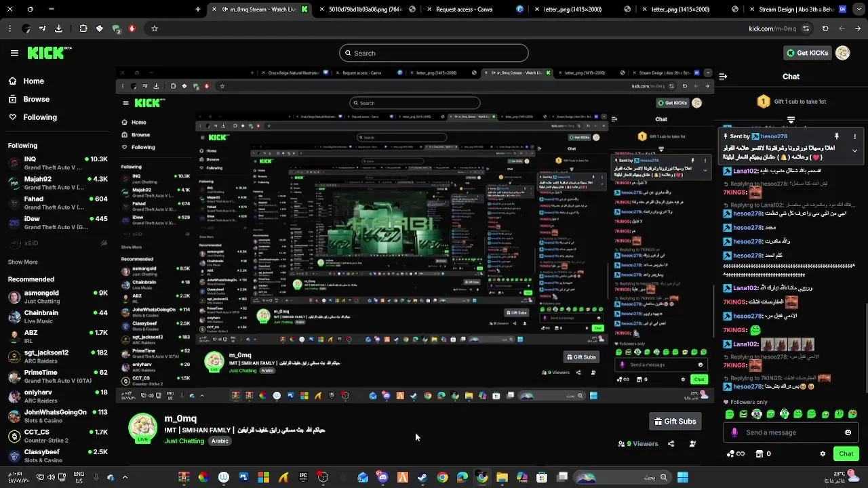Click the purple icon in message box
The image size is (868, 488).
pyautogui.click(x=734, y=432)
